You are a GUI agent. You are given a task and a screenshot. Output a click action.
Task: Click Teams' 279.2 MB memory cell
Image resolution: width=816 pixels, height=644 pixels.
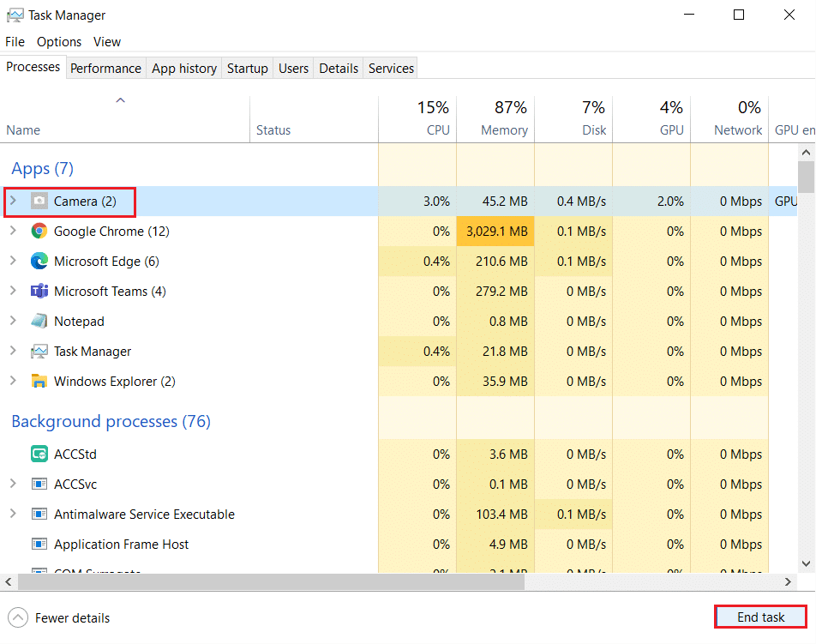(x=495, y=291)
